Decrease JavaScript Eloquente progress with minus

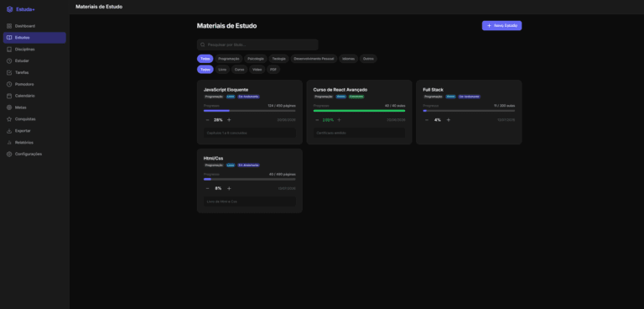[x=207, y=120]
